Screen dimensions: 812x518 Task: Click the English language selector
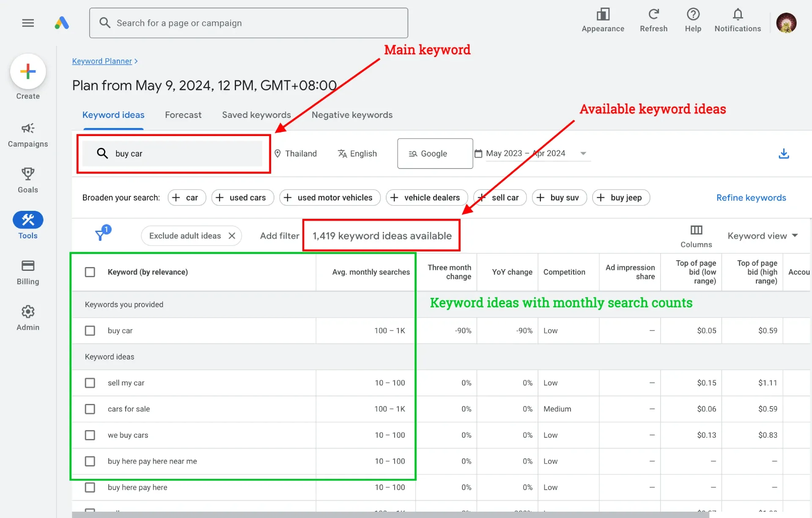pos(357,153)
